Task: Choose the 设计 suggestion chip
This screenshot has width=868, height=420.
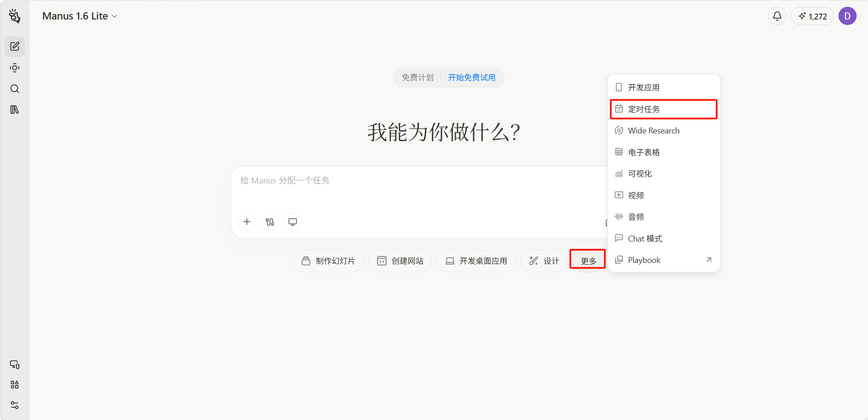Action: [544, 261]
